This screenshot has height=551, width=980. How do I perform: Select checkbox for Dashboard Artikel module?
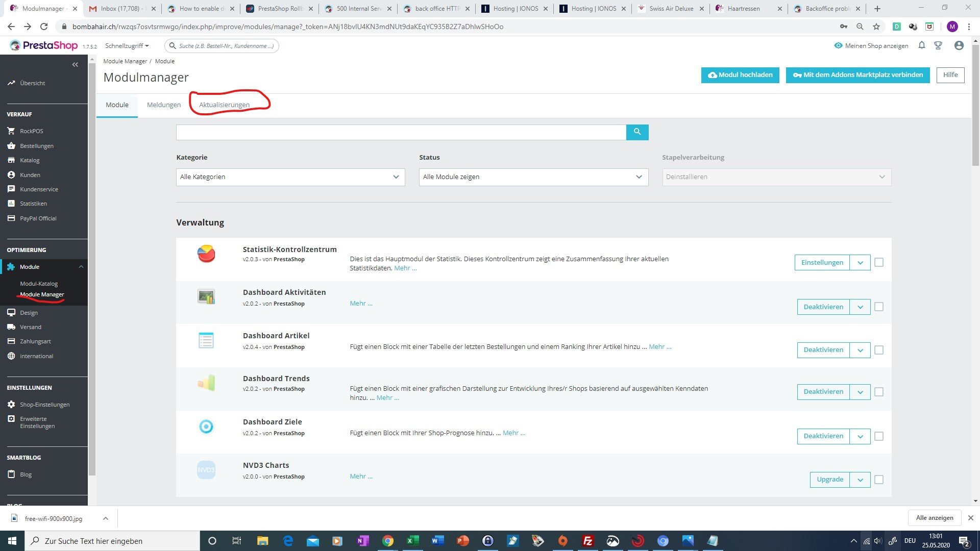pos(879,350)
